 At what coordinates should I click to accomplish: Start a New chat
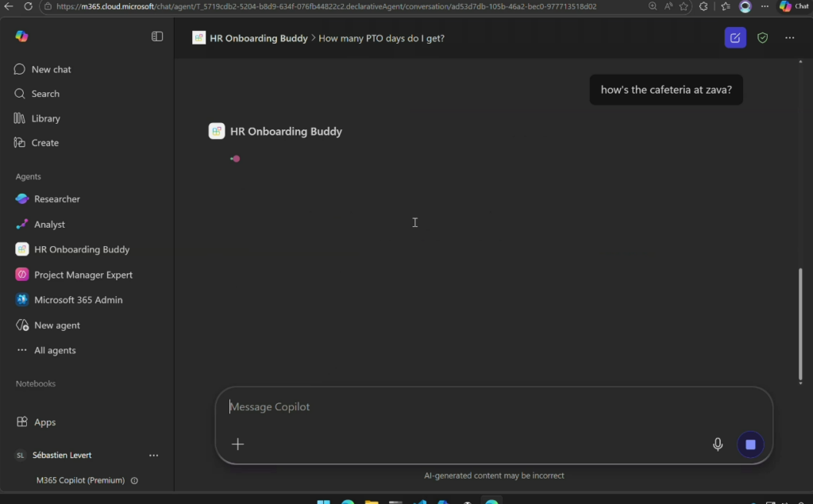43,70
